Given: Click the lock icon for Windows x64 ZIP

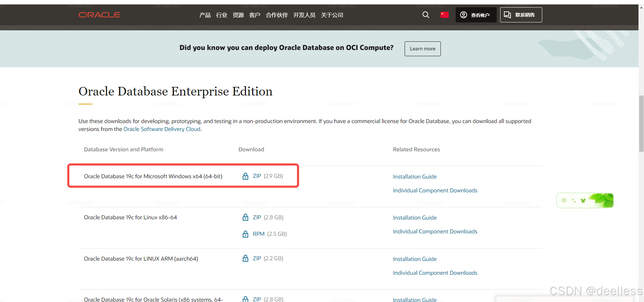Looking at the screenshot, I should click(x=246, y=176).
